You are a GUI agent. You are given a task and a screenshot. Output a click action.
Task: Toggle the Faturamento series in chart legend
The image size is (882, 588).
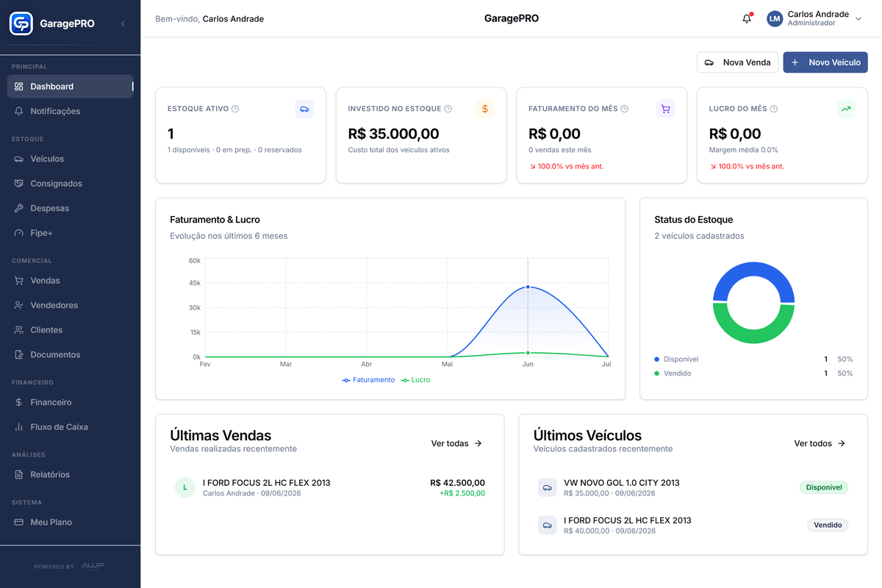tap(368, 380)
